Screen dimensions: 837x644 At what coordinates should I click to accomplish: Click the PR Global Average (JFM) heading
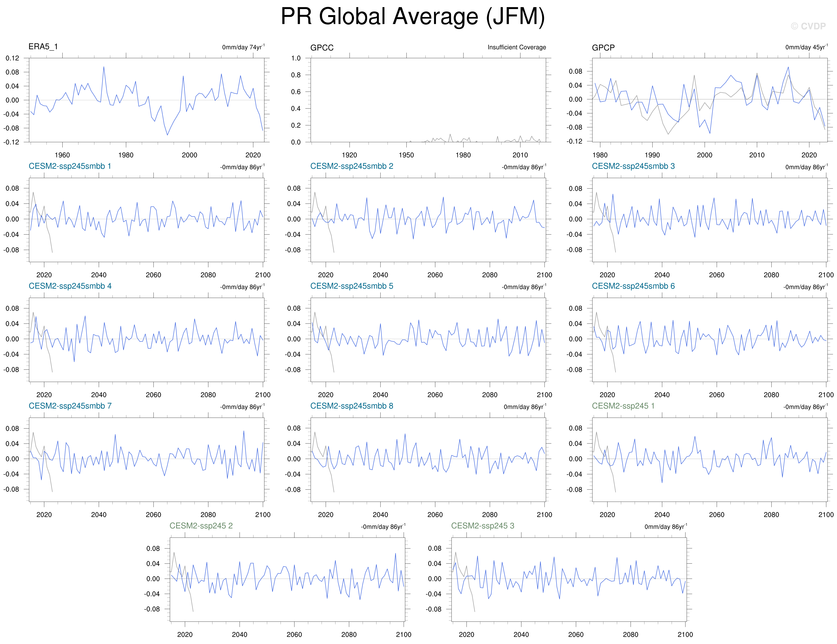click(x=413, y=16)
